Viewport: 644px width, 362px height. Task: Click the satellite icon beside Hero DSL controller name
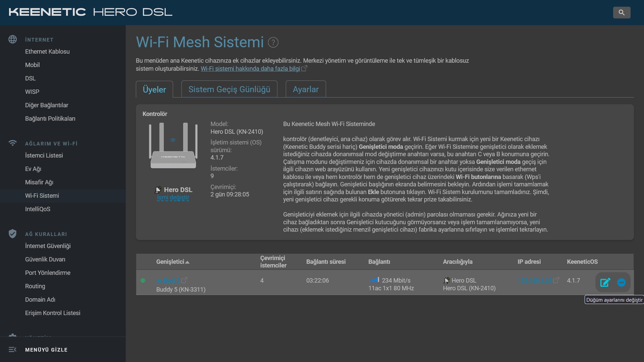(158, 190)
